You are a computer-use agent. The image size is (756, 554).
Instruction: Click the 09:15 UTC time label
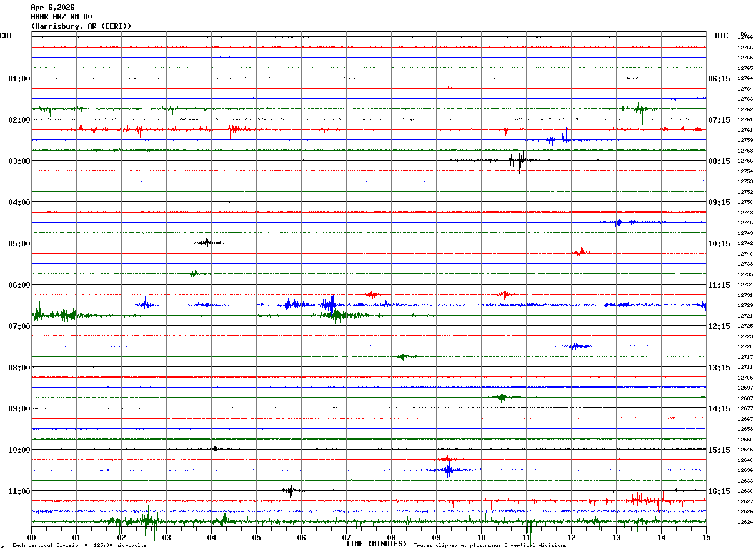pos(719,203)
